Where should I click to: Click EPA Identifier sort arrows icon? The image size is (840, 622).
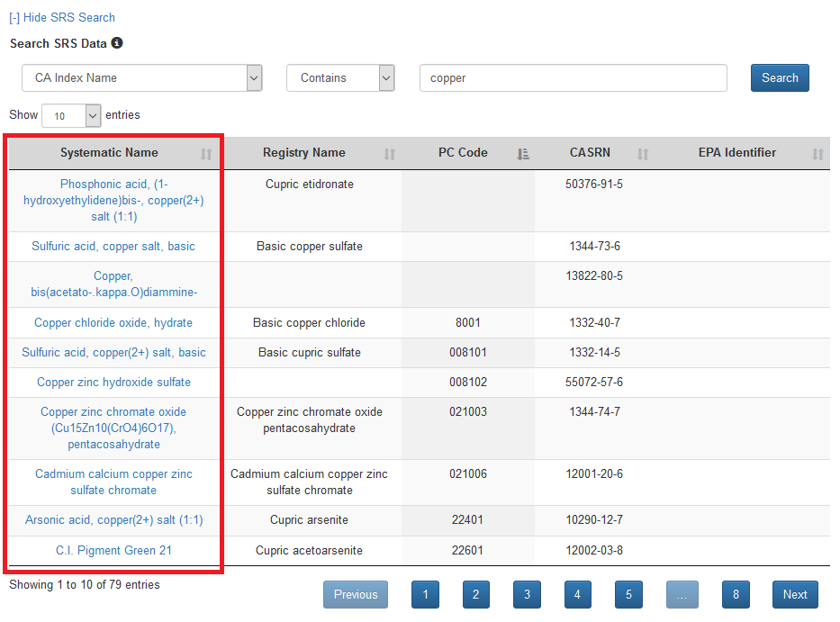817,154
